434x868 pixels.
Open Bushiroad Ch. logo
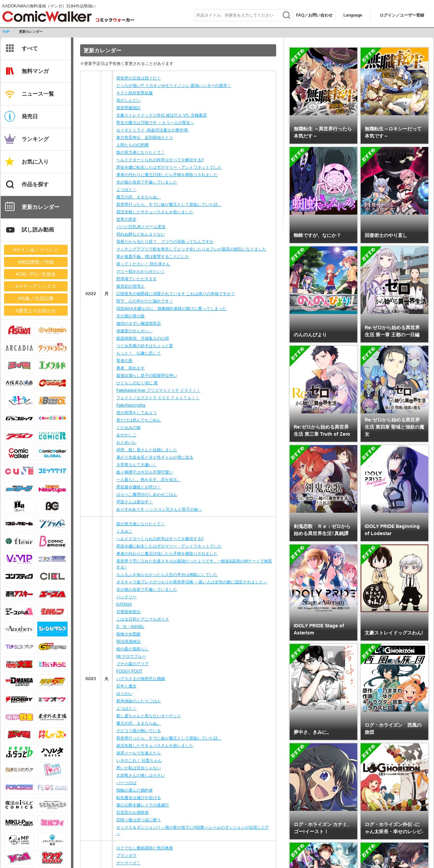tap(52, 401)
